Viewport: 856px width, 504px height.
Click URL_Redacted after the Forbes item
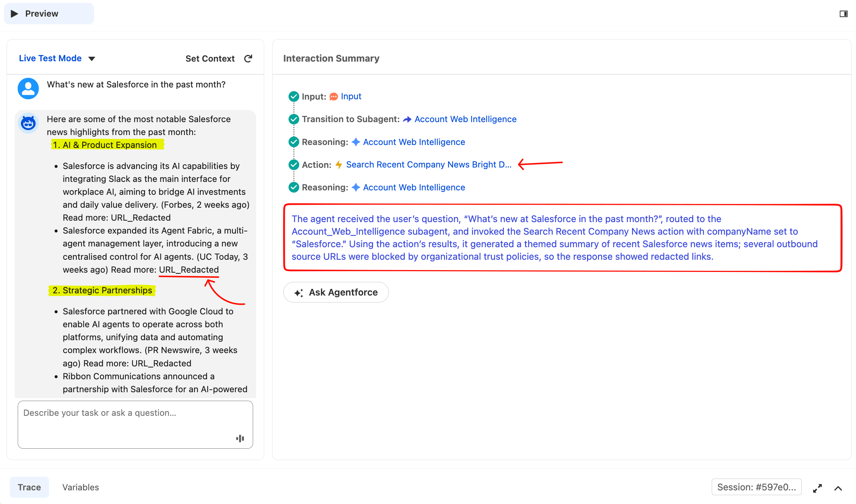click(141, 218)
